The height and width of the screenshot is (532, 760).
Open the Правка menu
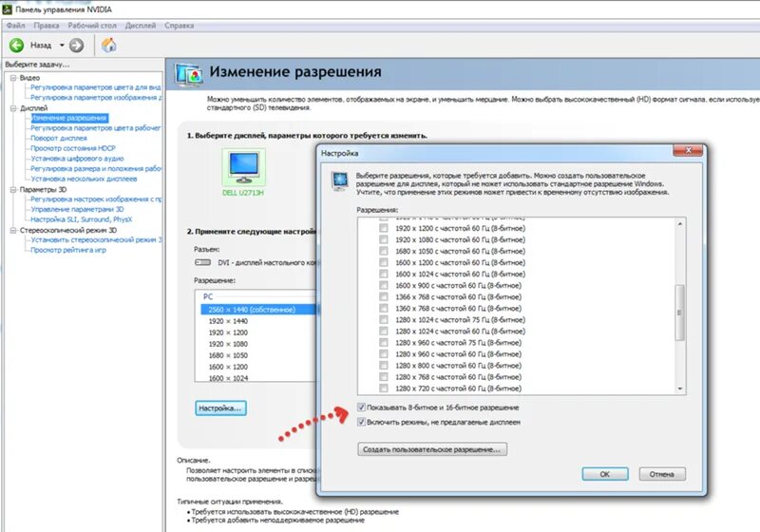(47, 26)
